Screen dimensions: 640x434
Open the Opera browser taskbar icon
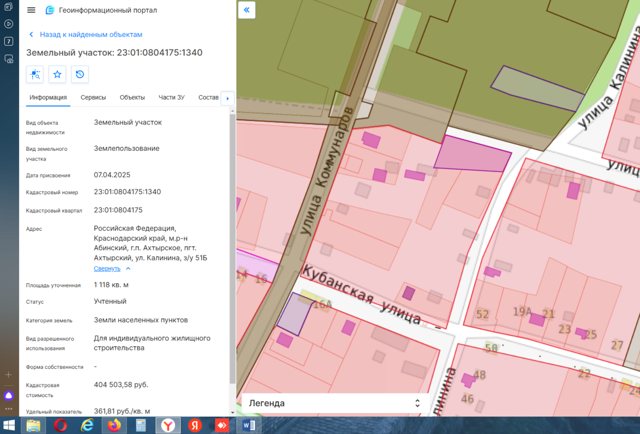[60, 425]
